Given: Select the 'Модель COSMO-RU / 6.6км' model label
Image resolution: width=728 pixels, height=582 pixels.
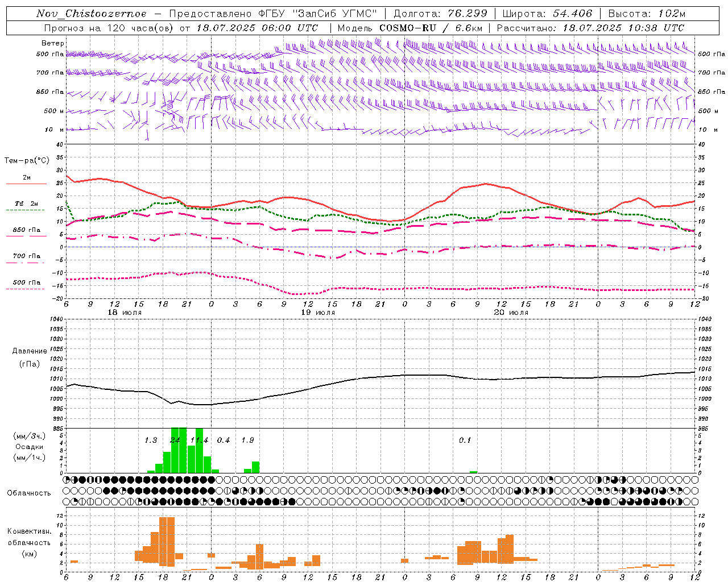Looking at the screenshot, I should coord(410,28).
